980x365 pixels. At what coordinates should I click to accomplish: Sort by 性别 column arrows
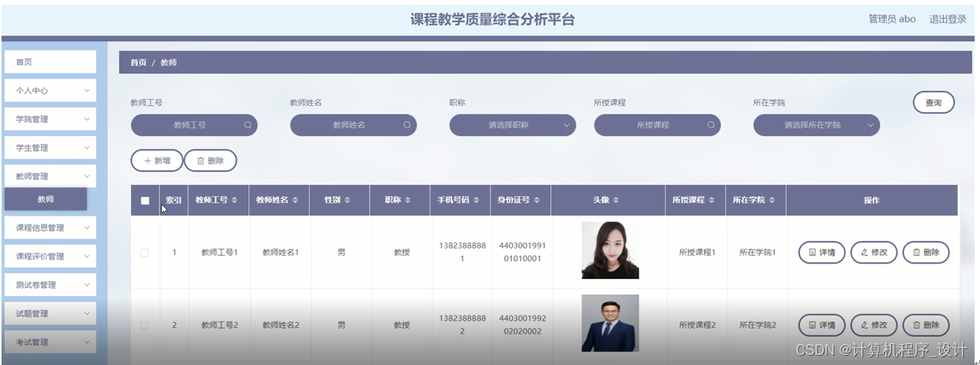click(x=348, y=200)
